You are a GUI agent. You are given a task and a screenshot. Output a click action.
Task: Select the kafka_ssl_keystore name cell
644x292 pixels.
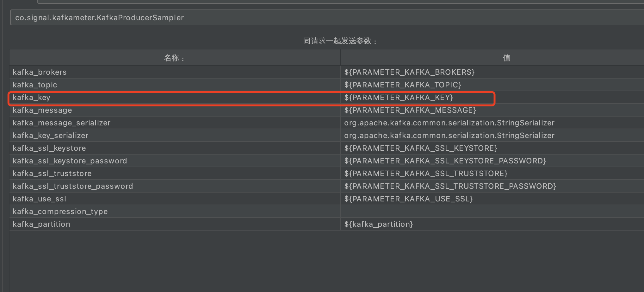click(x=175, y=148)
